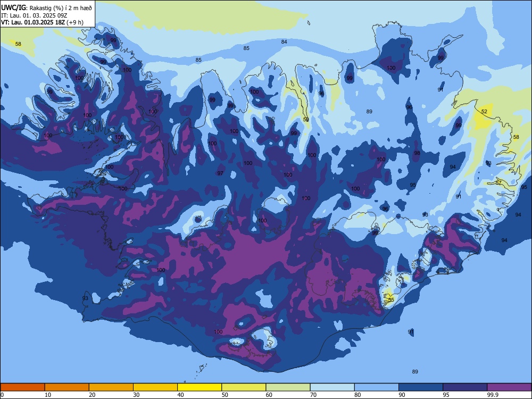Screen dimensions: 532x399
Task: Click the '55' humidity value on the map
Action: [x=391, y=300]
